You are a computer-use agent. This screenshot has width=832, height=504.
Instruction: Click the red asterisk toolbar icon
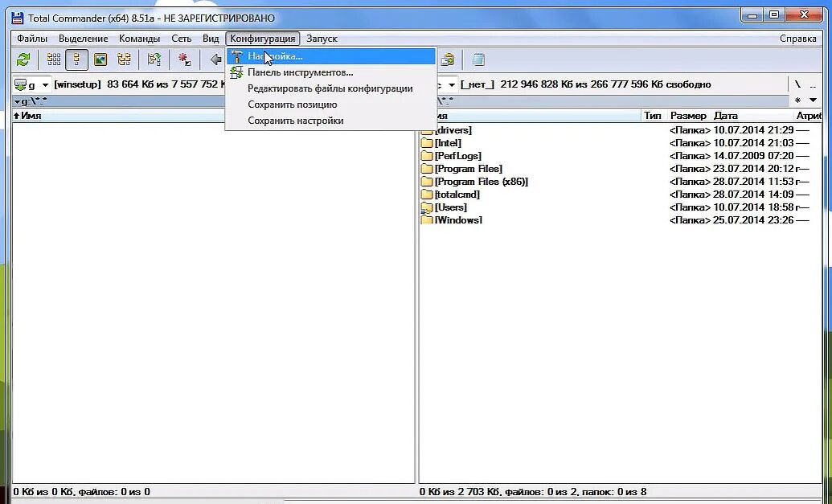pyautogui.click(x=184, y=59)
